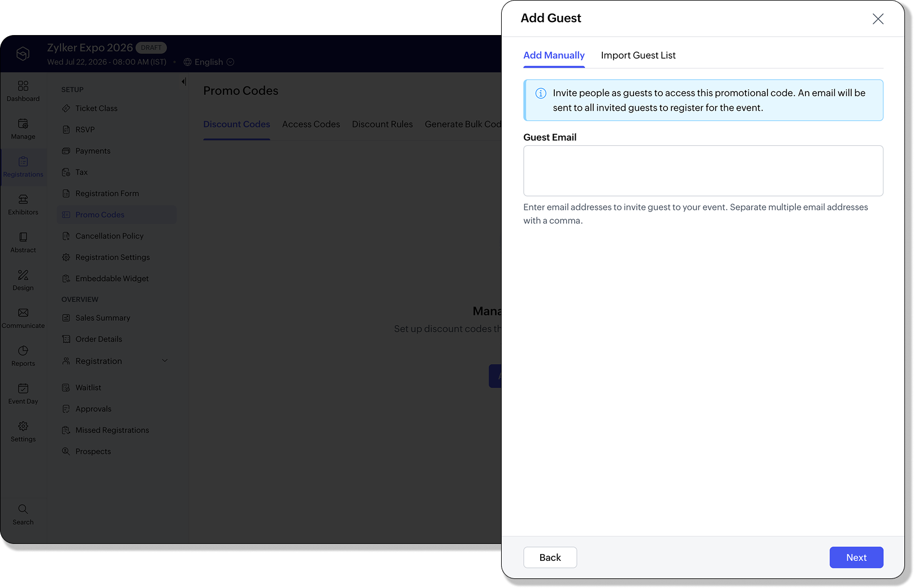Select the Registrations sidebar icon
914x588 pixels.
click(23, 162)
